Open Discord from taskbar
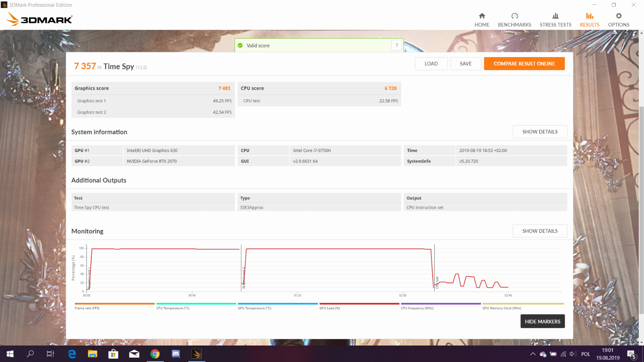 [x=176, y=354]
